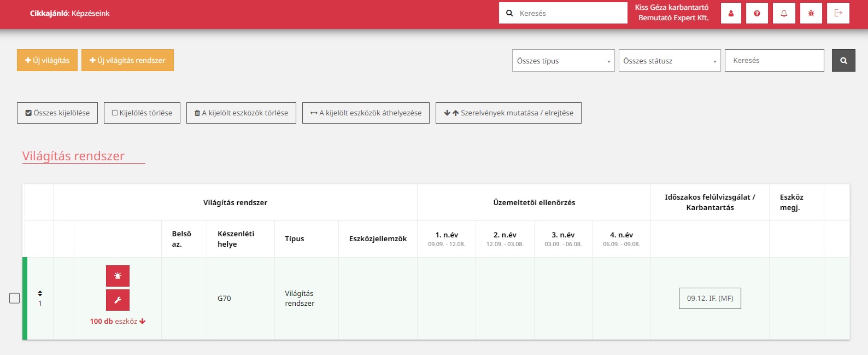Open the Képzéseink article link

click(x=91, y=13)
